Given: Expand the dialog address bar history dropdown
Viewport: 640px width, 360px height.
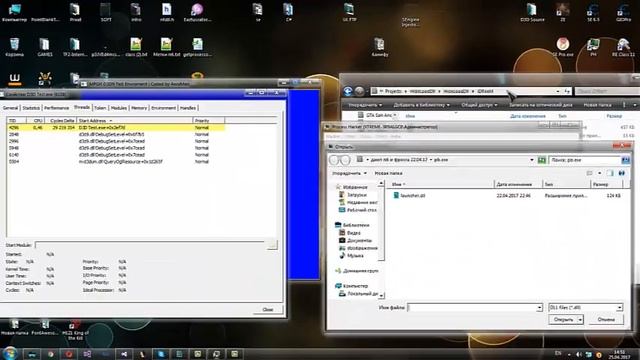Looking at the screenshot, I should 531,160.
